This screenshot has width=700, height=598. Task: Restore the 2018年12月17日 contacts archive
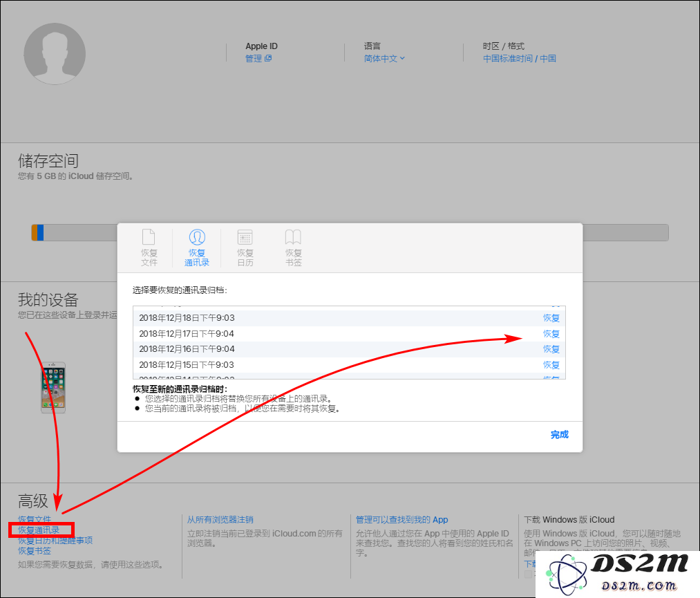click(x=551, y=334)
